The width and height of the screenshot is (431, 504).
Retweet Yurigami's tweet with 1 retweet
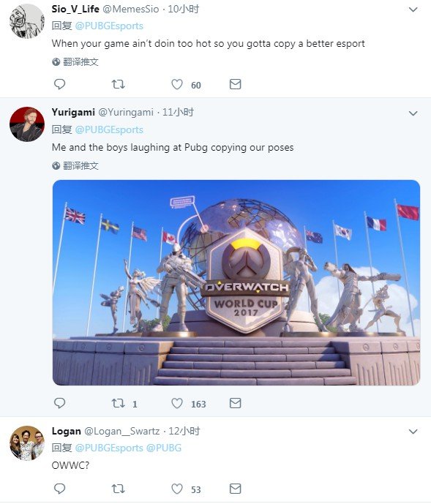tap(118, 403)
